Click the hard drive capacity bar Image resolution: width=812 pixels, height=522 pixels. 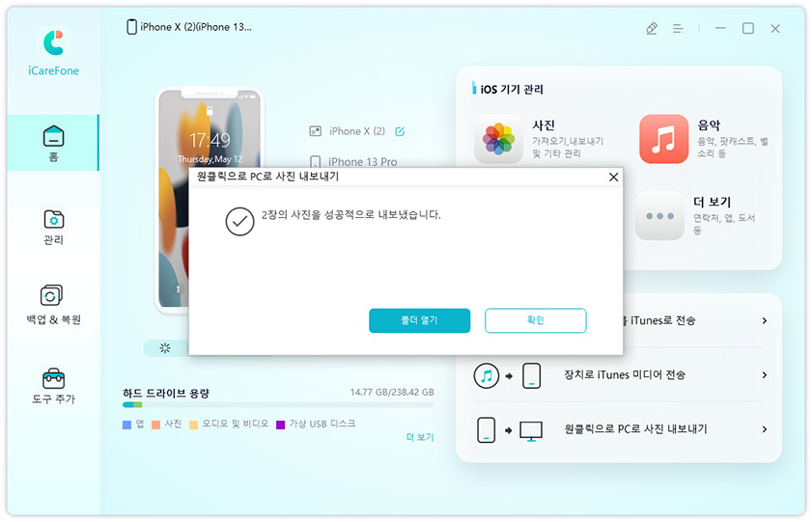tap(278, 404)
